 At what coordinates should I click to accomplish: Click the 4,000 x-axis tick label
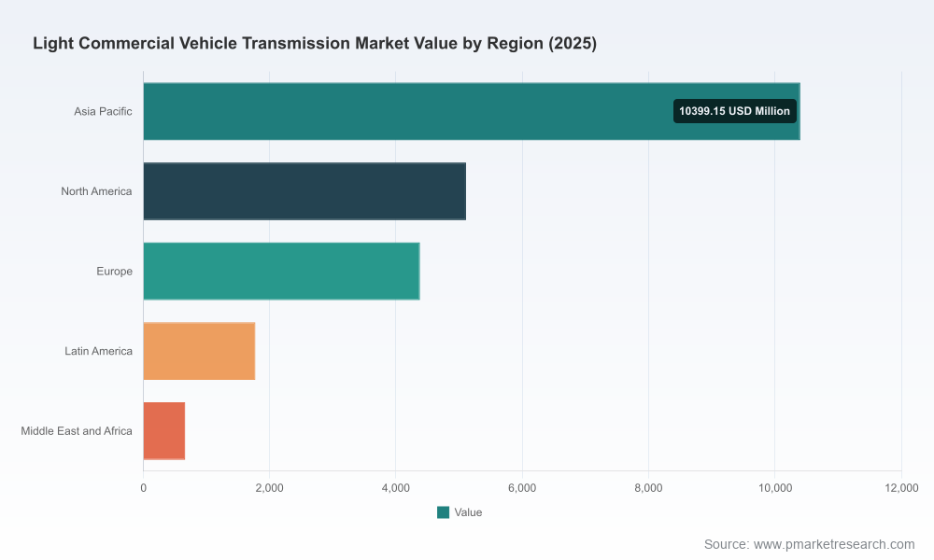(x=395, y=488)
